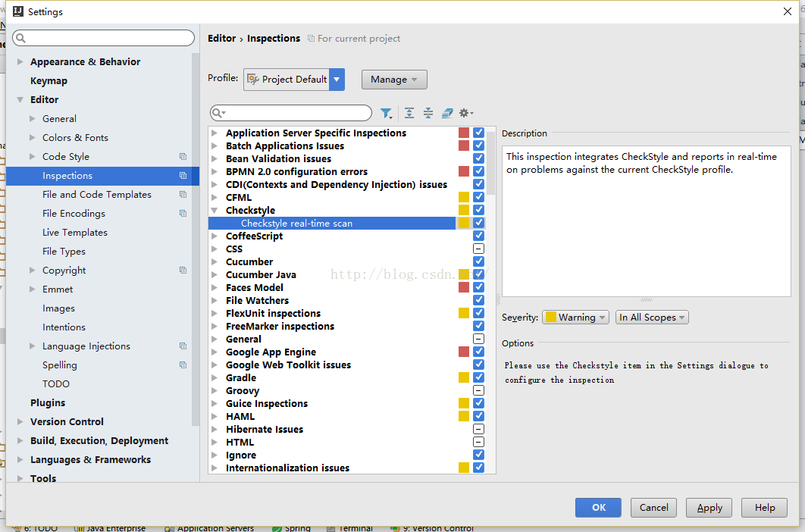Click the yellow severity swatch for Guice Inspections
Viewport: 805px width, 532px height.
pyautogui.click(x=464, y=403)
